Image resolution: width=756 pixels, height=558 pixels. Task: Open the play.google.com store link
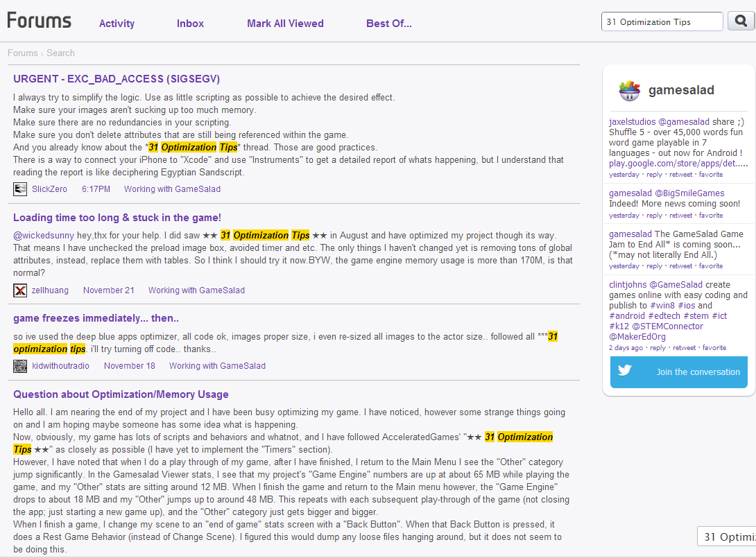678,164
